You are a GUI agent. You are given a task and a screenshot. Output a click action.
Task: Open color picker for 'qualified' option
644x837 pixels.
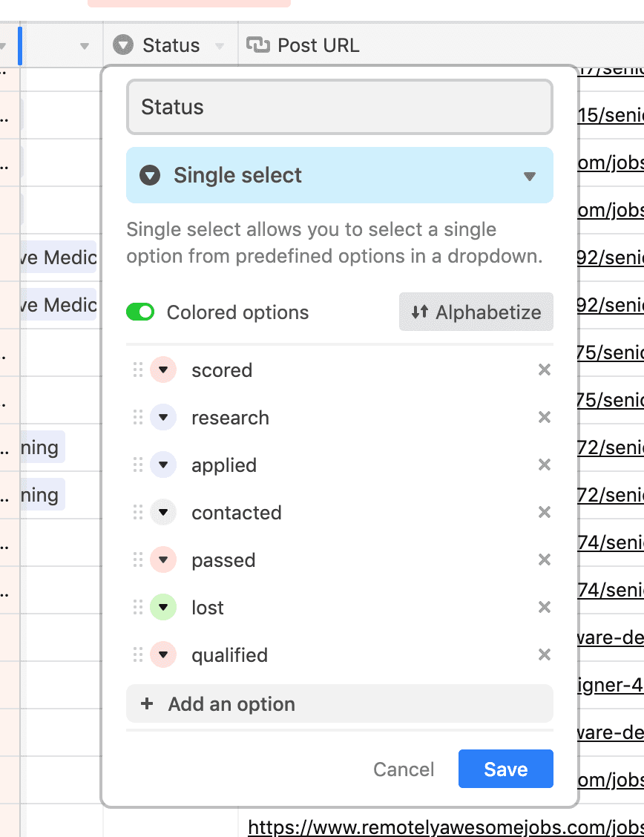click(x=163, y=655)
